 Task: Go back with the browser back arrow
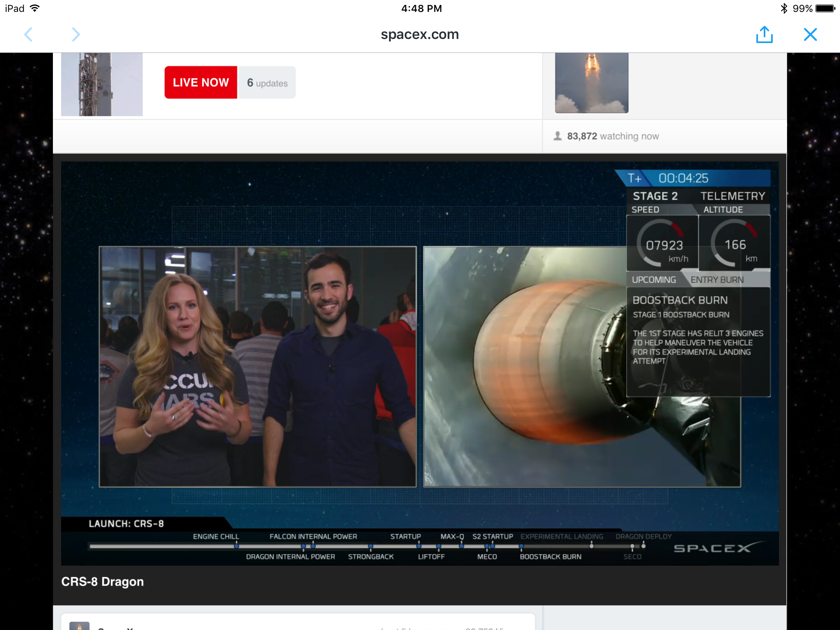tap(28, 34)
